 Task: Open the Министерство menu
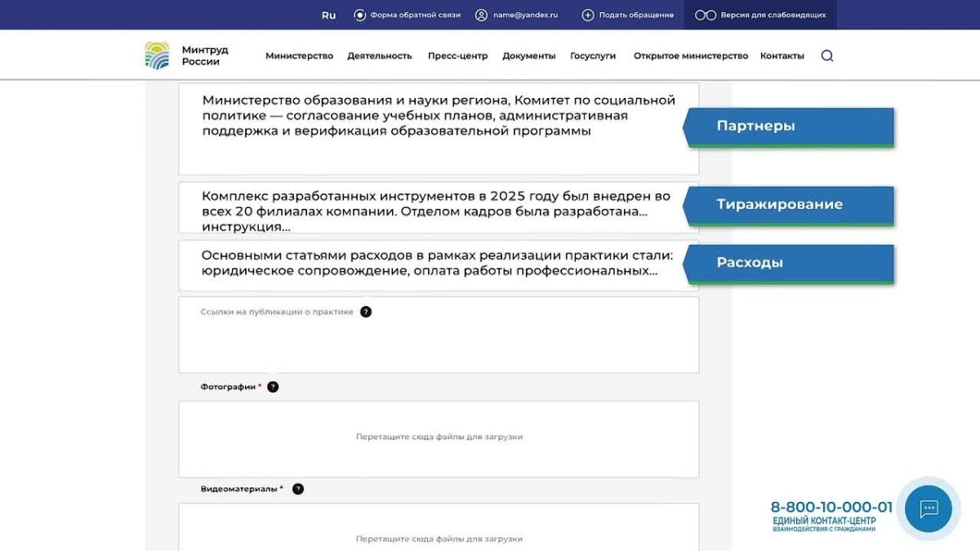pyautogui.click(x=299, y=56)
